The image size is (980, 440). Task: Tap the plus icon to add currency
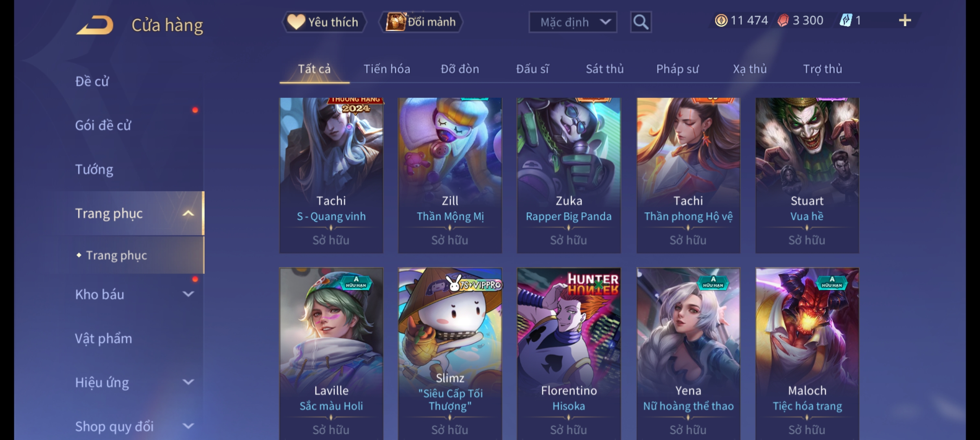(x=905, y=20)
